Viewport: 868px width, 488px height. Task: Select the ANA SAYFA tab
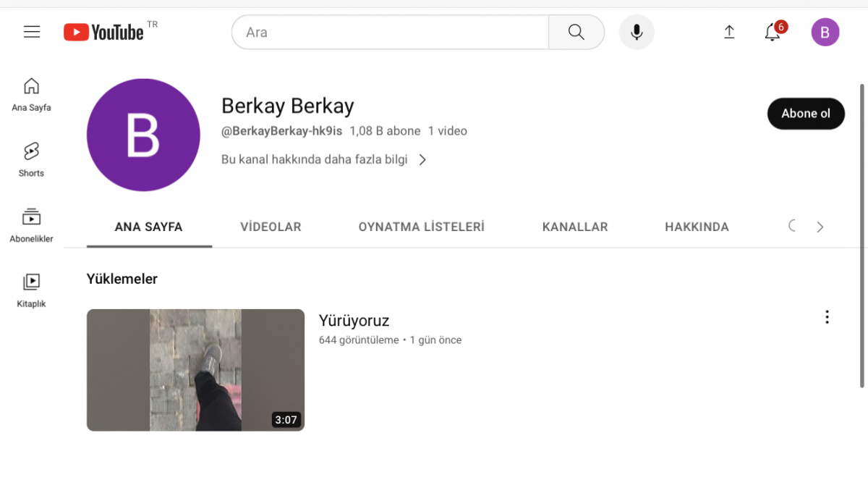pyautogui.click(x=149, y=227)
